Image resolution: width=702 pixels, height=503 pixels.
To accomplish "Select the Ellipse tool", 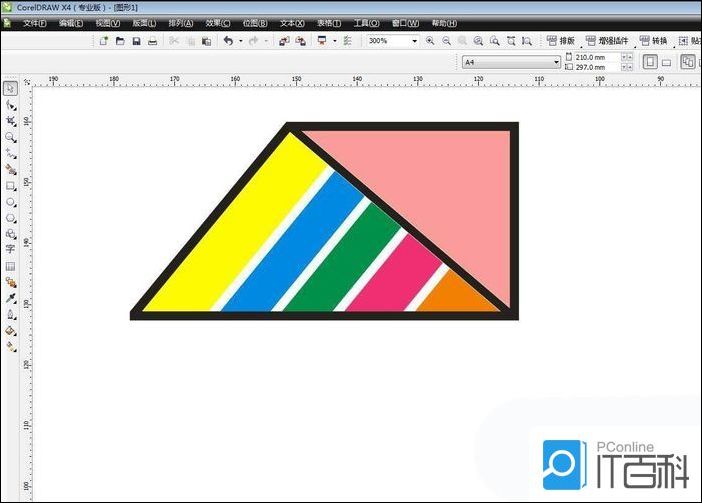I will pos(11,202).
